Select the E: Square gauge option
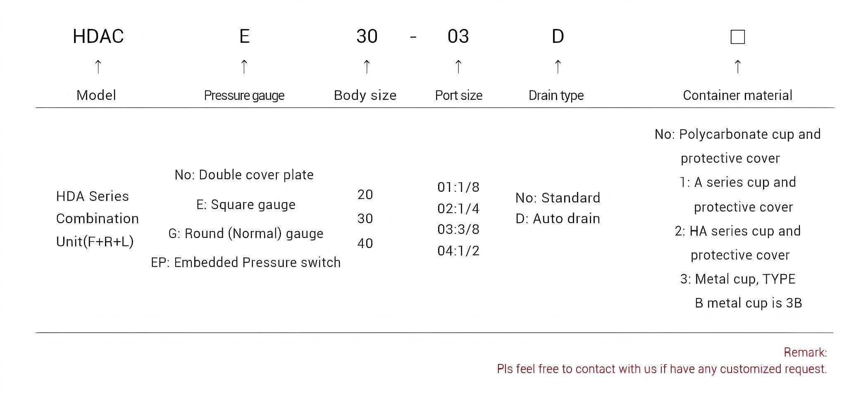This screenshot has width=868, height=393. 246,204
